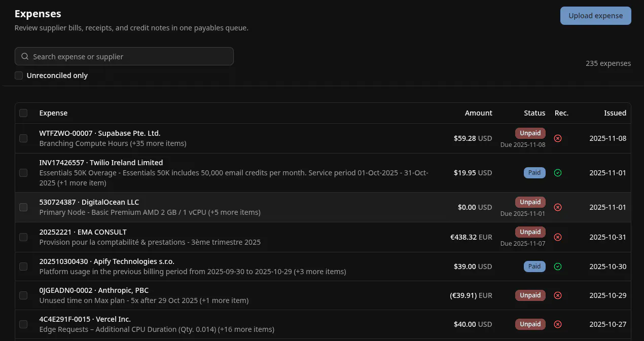This screenshot has width=644, height=341.
Task: Click the Amount column header
Action: click(479, 113)
